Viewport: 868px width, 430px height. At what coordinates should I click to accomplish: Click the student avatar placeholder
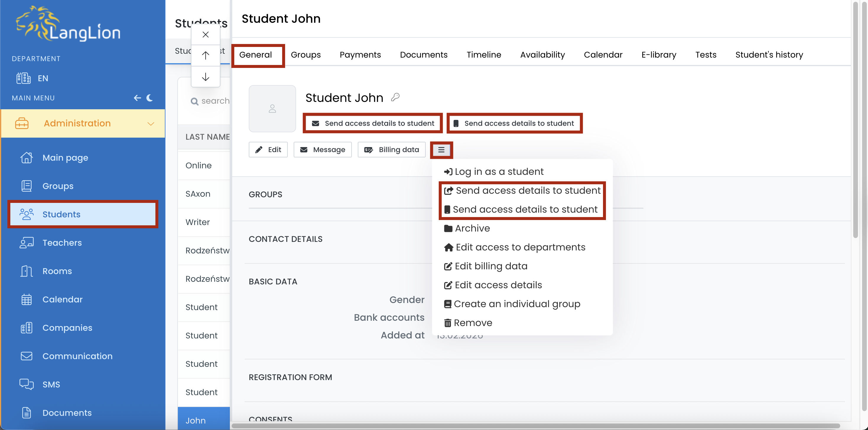272,108
